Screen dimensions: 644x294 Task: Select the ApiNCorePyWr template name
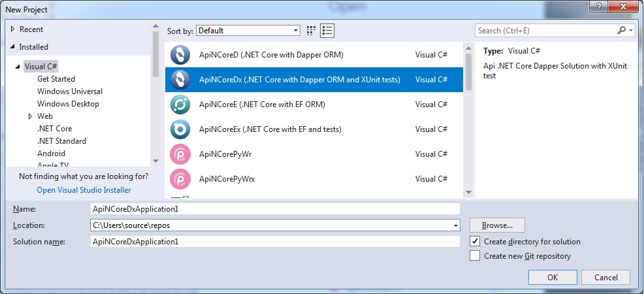coord(225,154)
